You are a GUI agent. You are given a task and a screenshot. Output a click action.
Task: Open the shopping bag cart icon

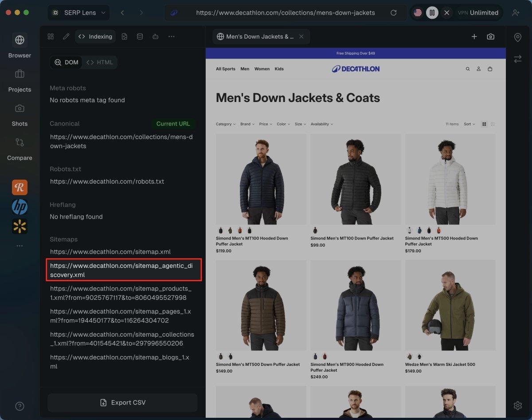click(x=490, y=69)
